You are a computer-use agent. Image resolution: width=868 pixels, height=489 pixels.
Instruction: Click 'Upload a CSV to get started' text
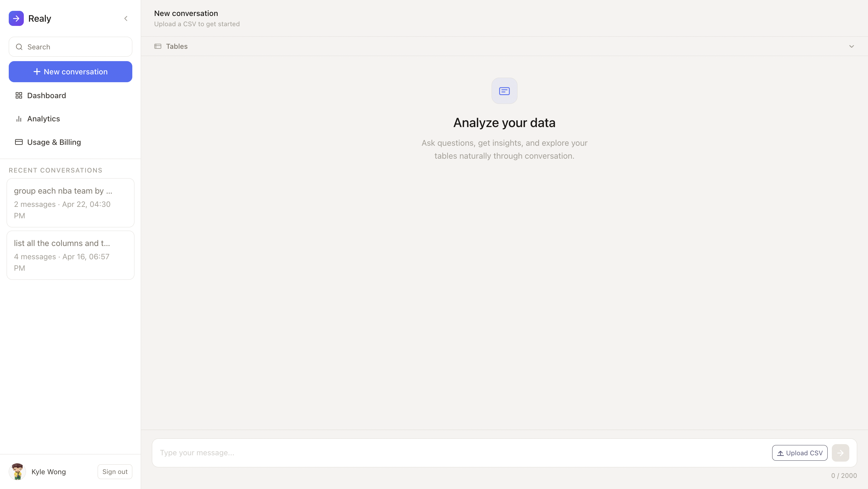[x=197, y=24]
